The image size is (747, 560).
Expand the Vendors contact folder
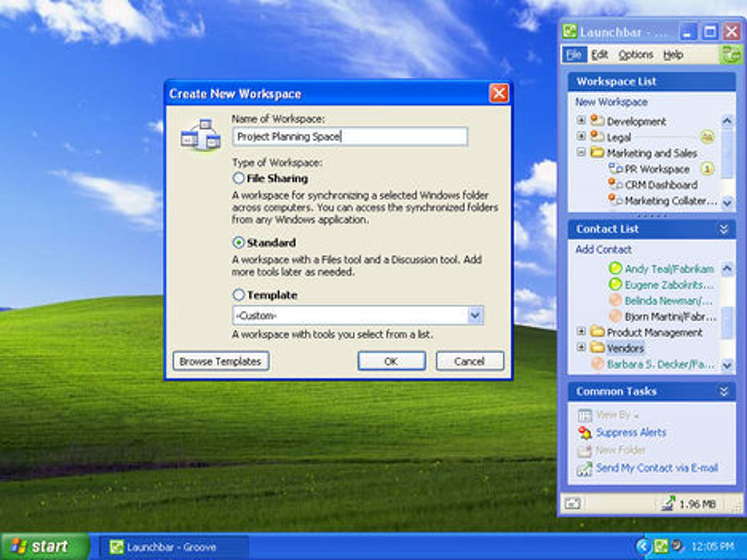[581, 347]
